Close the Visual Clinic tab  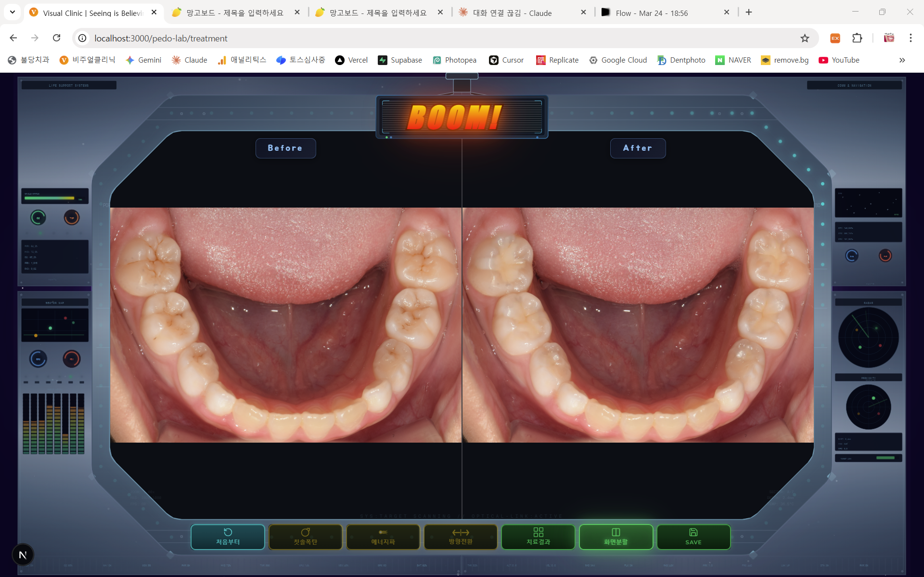[154, 13]
